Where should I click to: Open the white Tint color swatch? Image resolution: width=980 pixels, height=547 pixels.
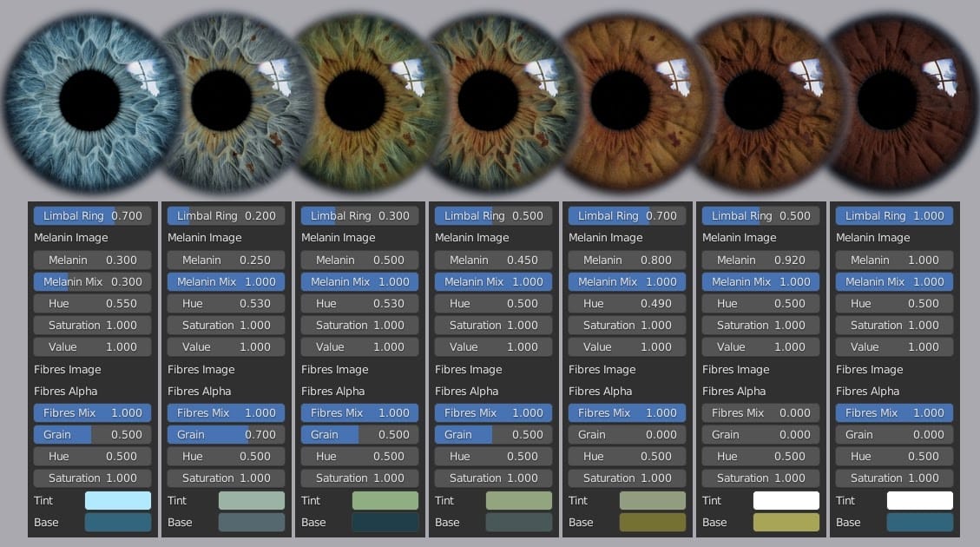(x=786, y=500)
